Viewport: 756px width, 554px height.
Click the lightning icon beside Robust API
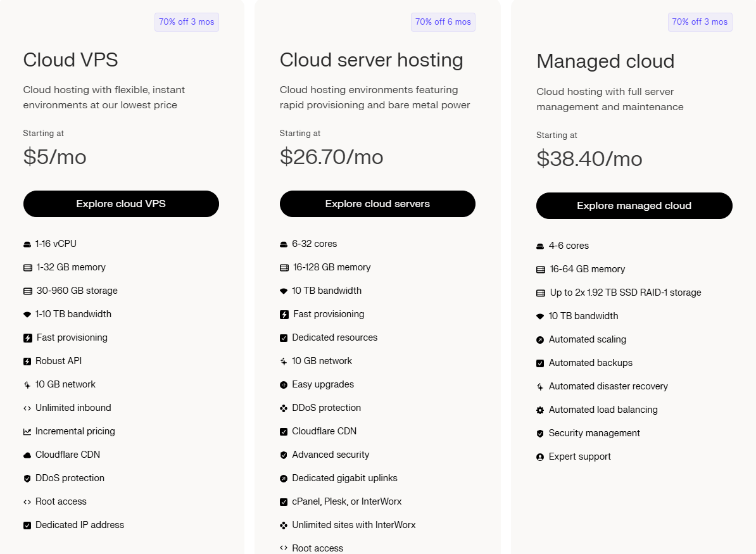27,362
